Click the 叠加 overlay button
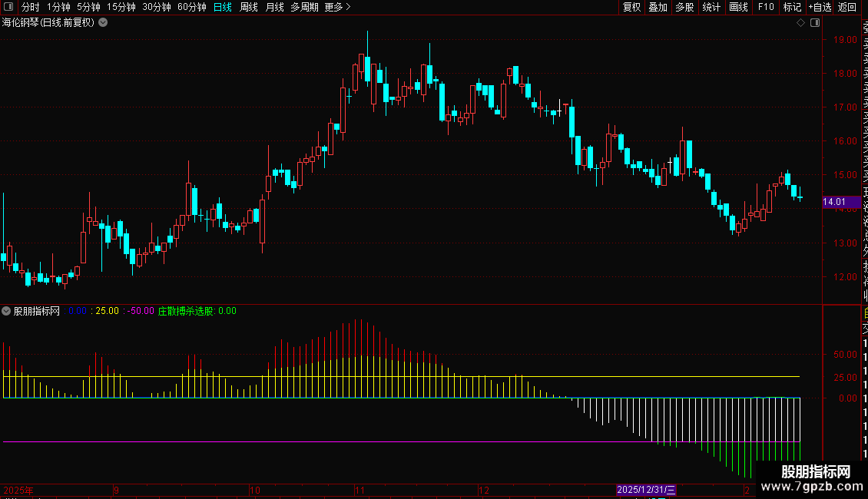 658,7
